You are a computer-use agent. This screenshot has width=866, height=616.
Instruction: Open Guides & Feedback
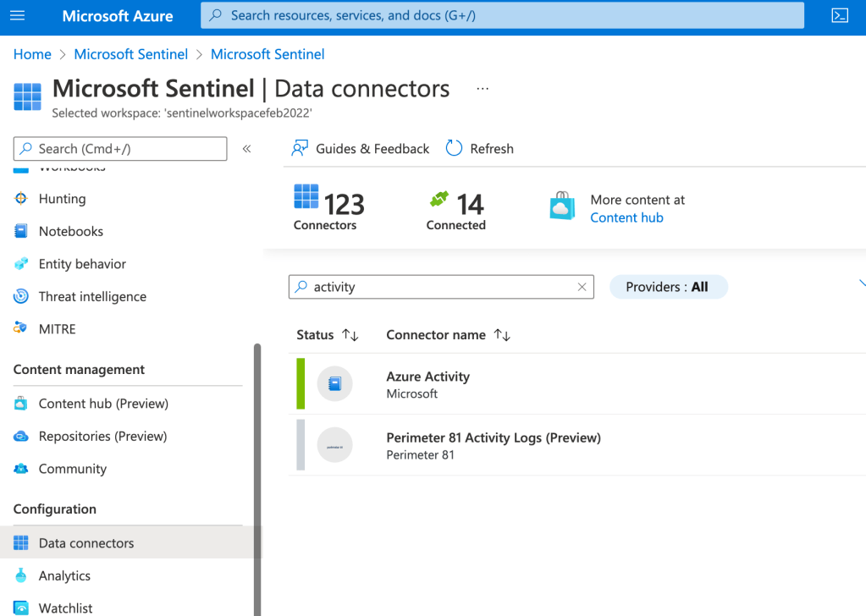[x=361, y=148]
